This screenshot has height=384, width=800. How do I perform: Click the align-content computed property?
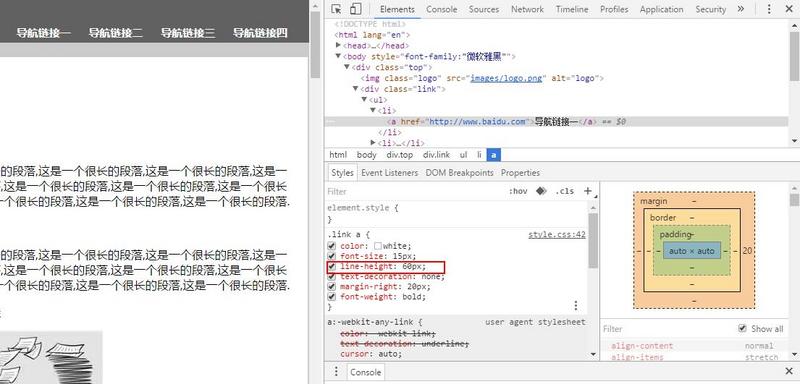[x=642, y=346]
